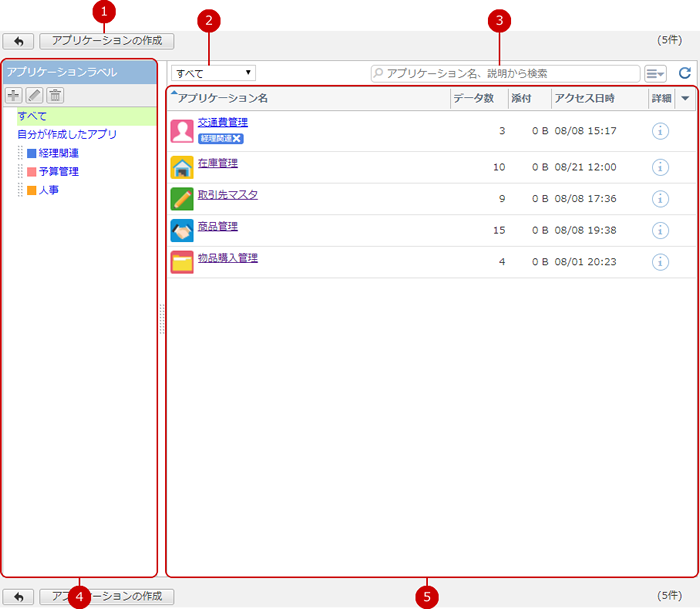The image size is (700, 609).
Task: Open the 物品購入管理 application link
Action: (x=228, y=258)
